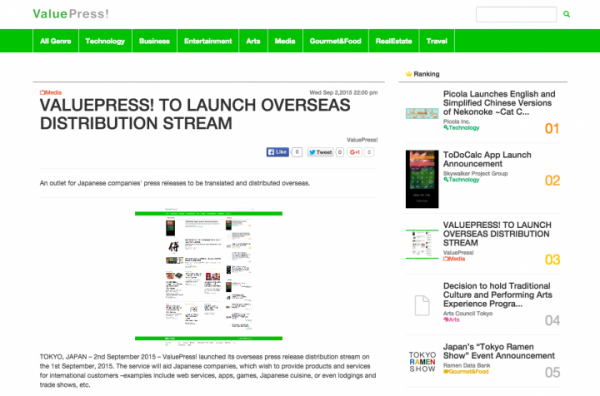Click the search magnifier icon

[566, 14]
